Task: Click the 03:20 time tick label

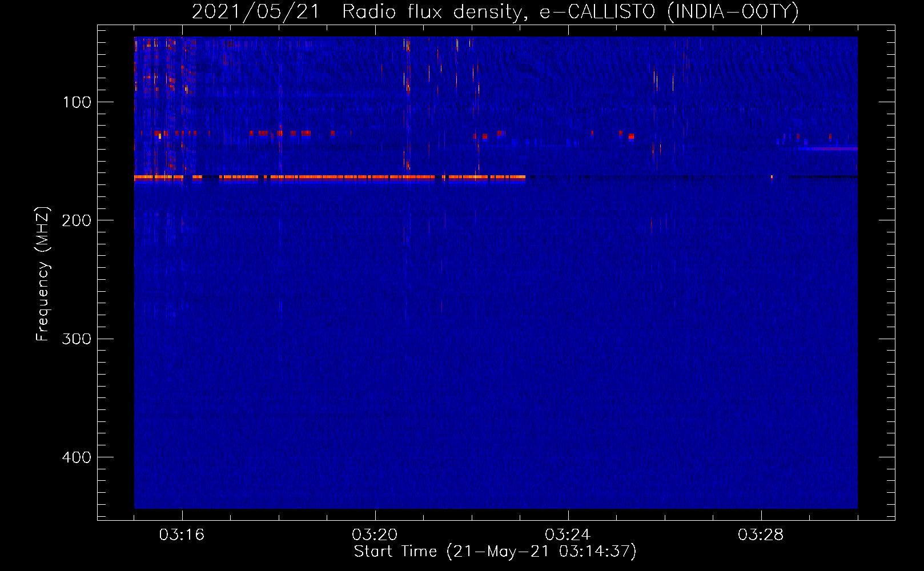Action: click(375, 535)
